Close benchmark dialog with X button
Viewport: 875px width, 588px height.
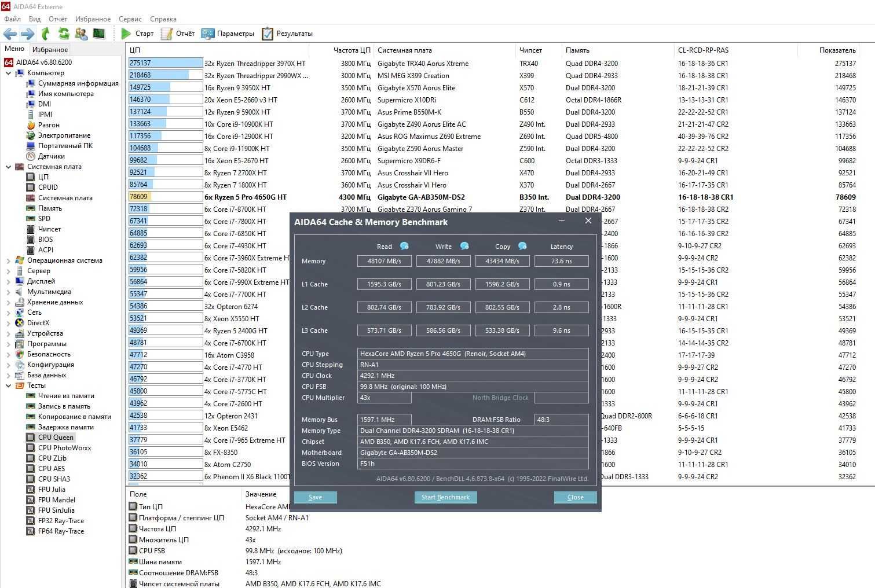(588, 220)
